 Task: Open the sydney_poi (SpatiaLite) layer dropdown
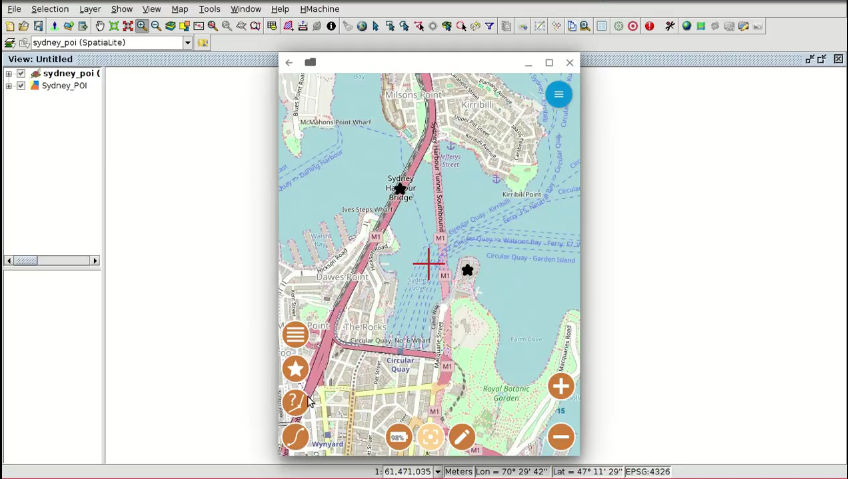tap(187, 43)
